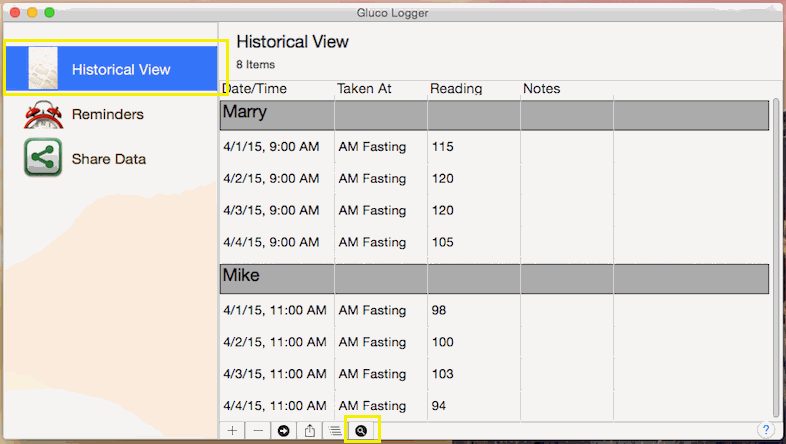786x444 pixels.
Task: Open the Reminders sidebar section
Action: [107, 115]
